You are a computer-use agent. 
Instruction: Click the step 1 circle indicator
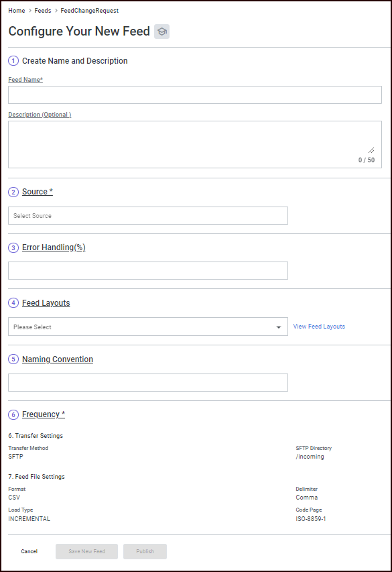tap(13, 60)
